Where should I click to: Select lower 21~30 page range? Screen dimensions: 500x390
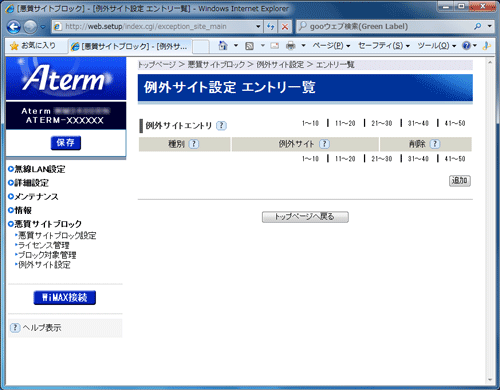[x=382, y=159]
